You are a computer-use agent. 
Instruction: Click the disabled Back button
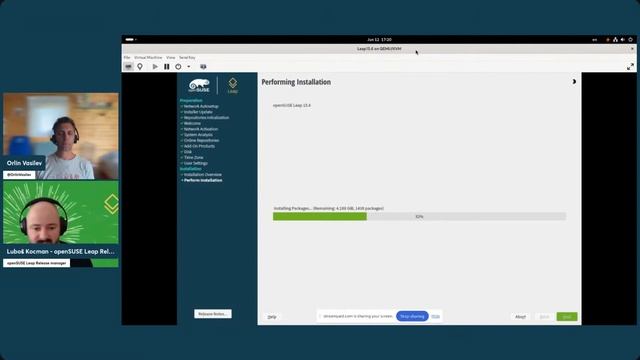tap(544, 317)
